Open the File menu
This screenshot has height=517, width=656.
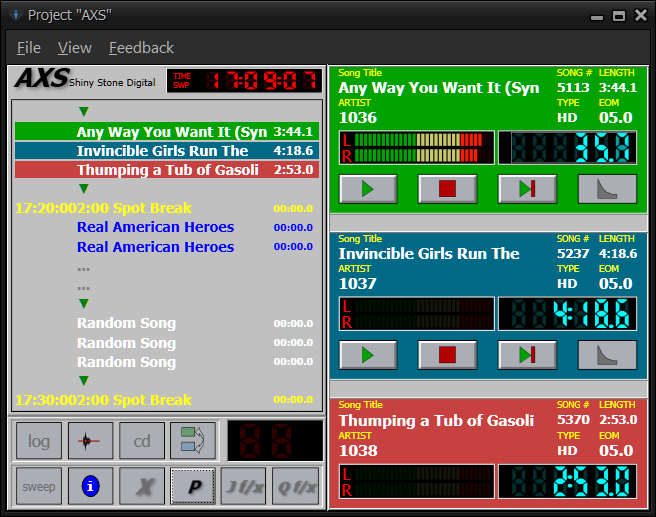tap(29, 48)
